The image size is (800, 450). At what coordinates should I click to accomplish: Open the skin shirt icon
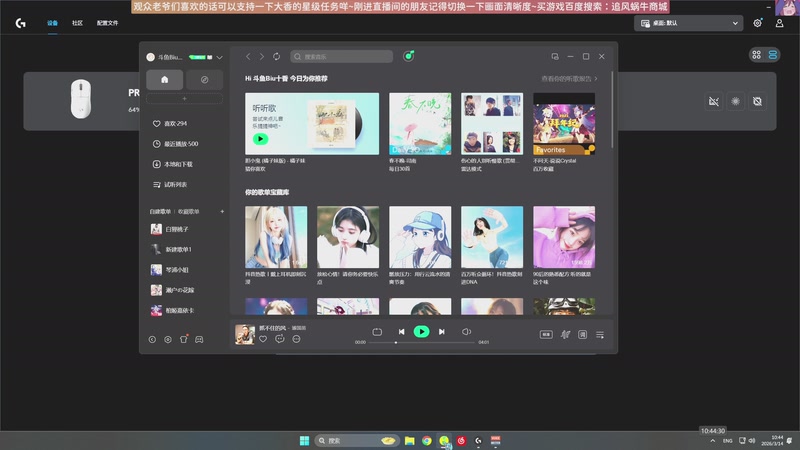pyautogui.click(x=184, y=339)
